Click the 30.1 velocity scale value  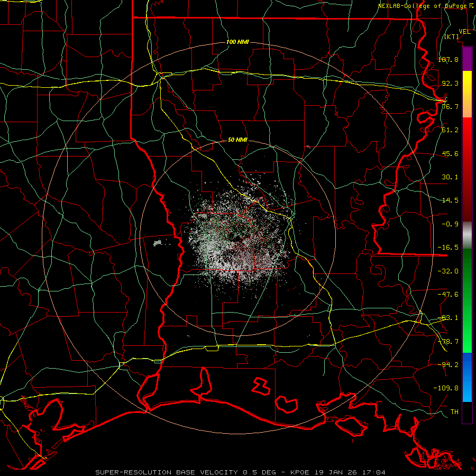pyautogui.click(x=450, y=177)
